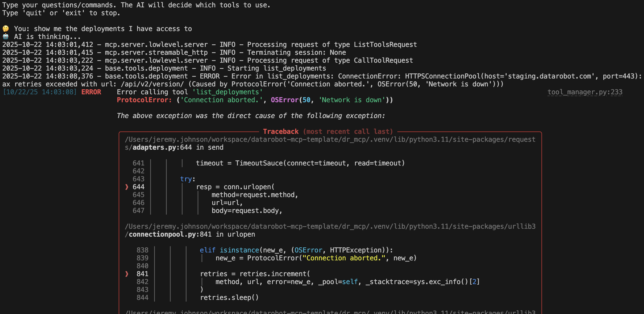This screenshot has width=644, height=314.
Task: Click 'method=request.method,' at line 645
Action: (255, 195)
